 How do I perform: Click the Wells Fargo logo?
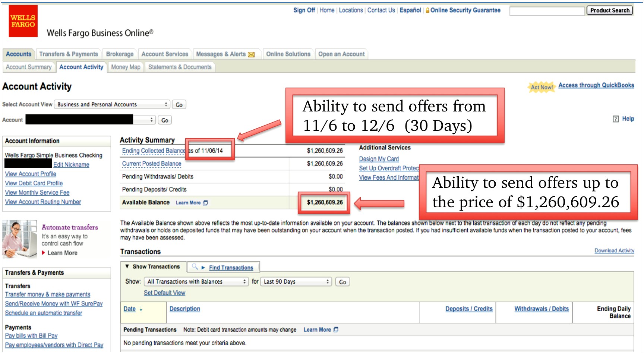23,21
